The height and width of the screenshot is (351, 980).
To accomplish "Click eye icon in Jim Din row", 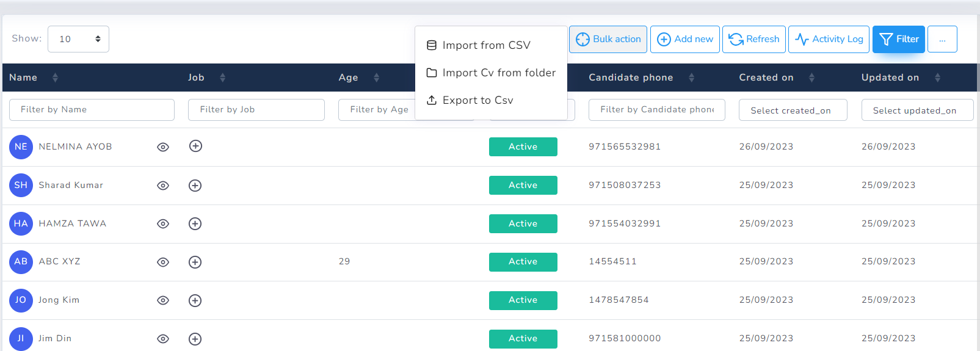I will click(x=163, y=339).
